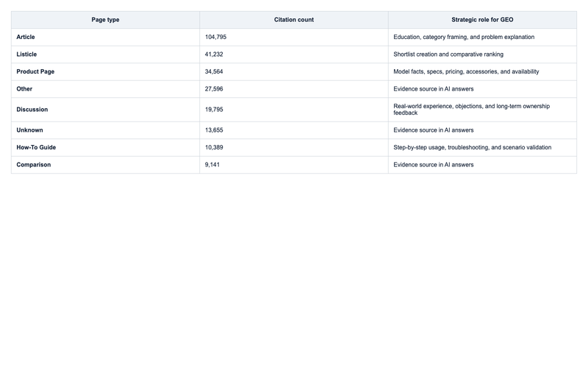Select the 'How-To Guide' cell
The width and height of the screenshot is (588, 368).
tap(105, 148)
